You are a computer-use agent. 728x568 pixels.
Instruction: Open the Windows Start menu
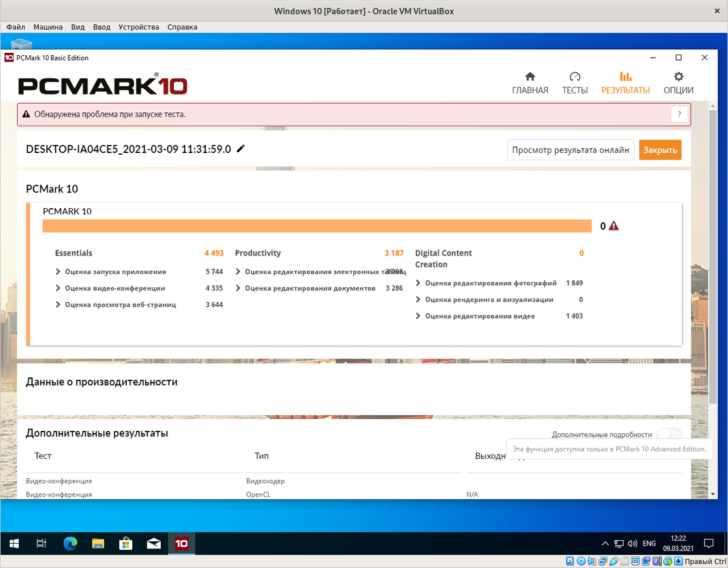[14, 543]
